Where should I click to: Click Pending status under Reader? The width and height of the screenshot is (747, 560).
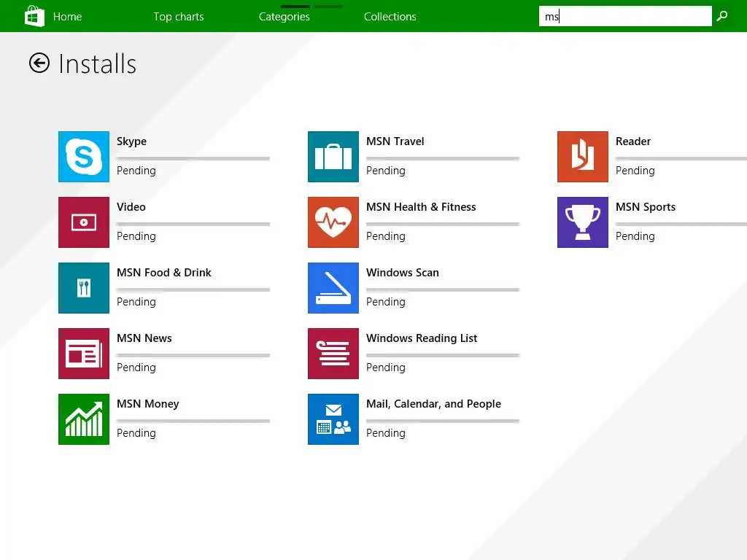[x=635, y=171]
